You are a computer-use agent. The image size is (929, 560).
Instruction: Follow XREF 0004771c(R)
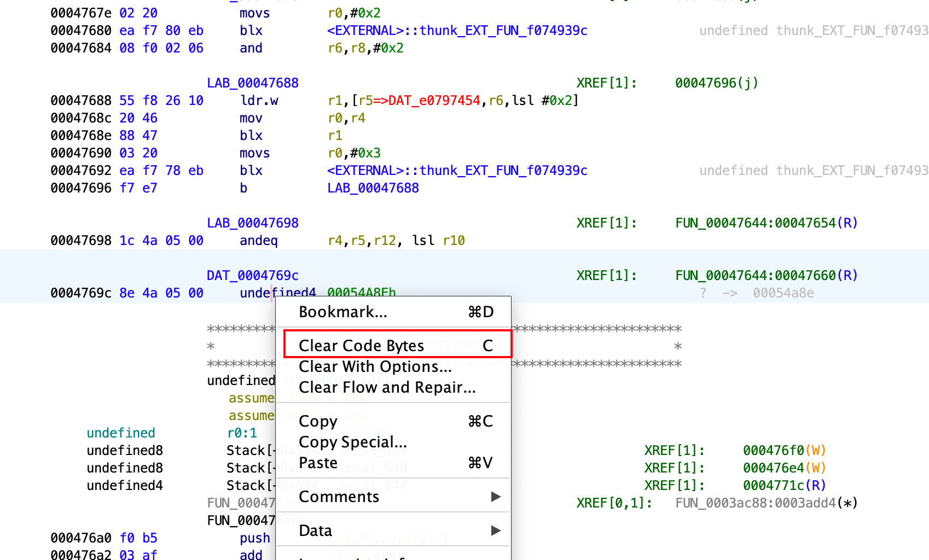[x=785, y=486]
